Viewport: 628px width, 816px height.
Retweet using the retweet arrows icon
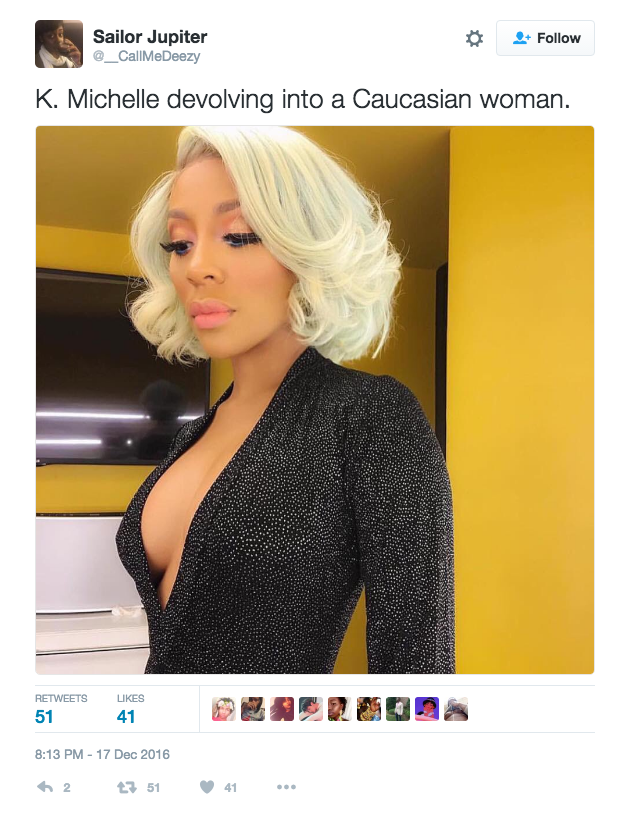coord(127,787)
